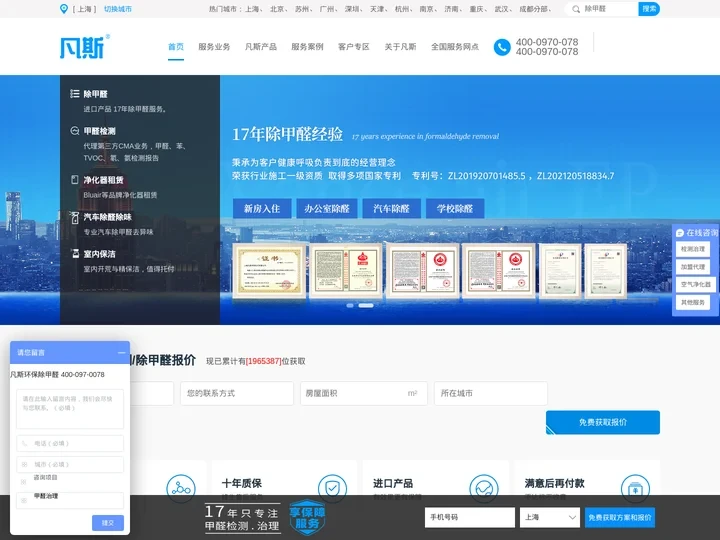This screenshot has height=540, width=720.
Task: Click the 净化器租赁 sidebar heading
Action: click(x=103, y=180)
